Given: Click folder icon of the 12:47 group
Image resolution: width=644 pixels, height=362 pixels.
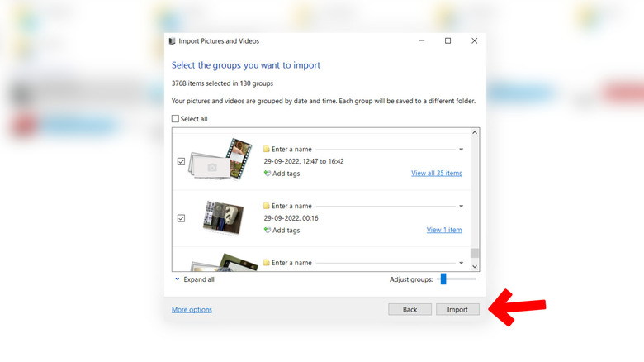Looking at the screenshot, I should coord(267,150).
